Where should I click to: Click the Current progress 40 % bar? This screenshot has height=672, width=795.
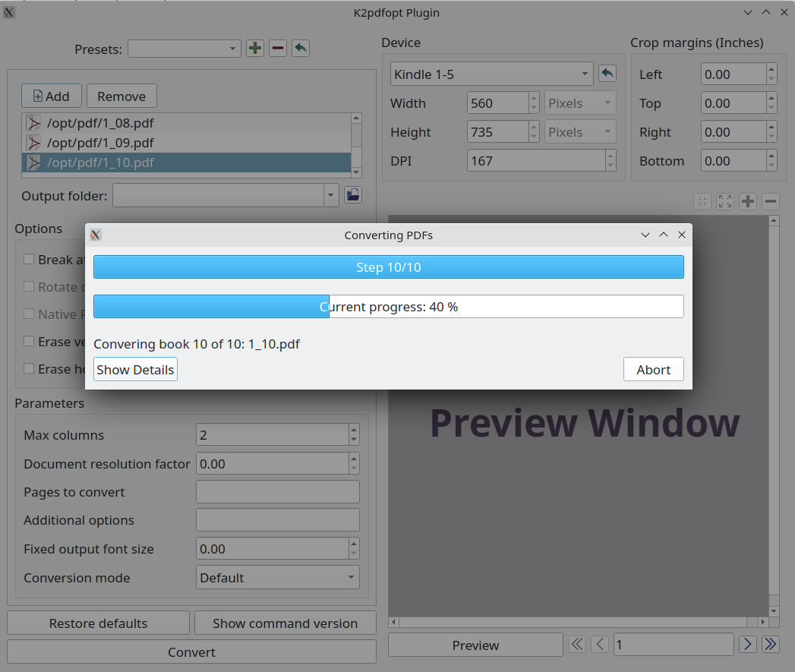click(388, 306)
